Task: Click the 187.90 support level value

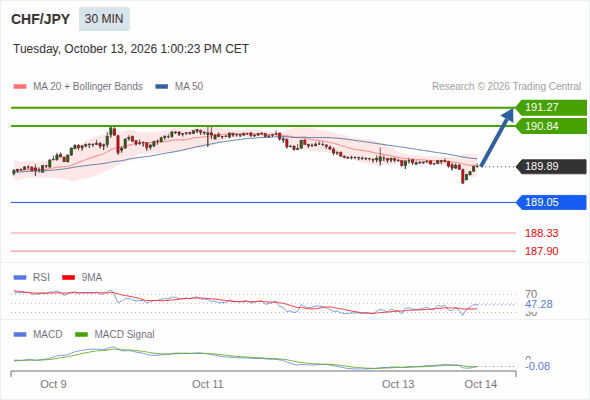Action: [541, 251]
